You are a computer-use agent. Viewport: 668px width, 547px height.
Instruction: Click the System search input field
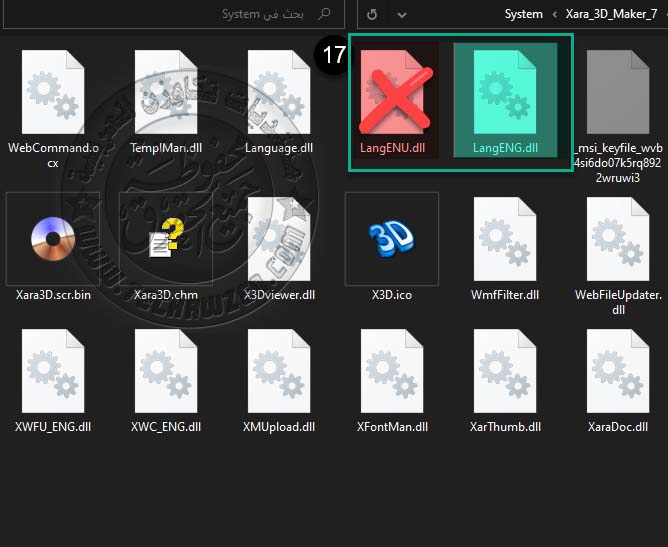173,14
